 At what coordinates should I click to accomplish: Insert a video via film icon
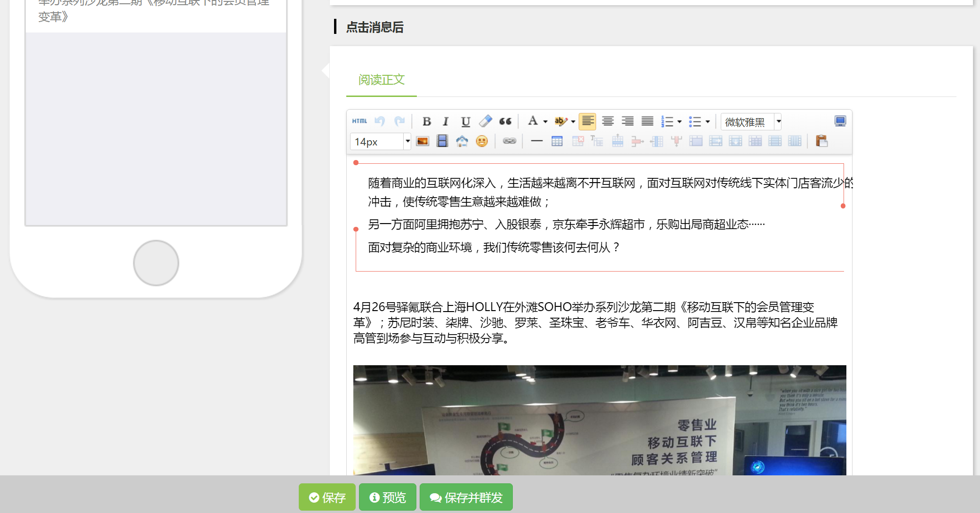tap(442, 141)
